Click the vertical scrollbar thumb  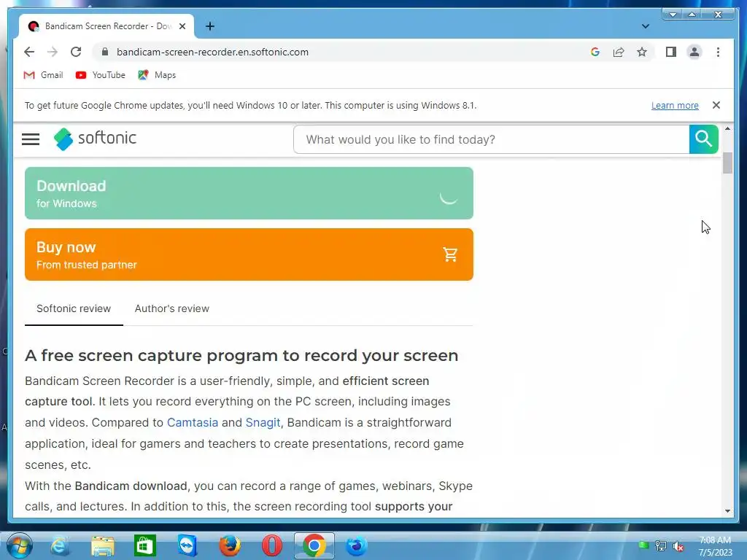[x=727, y=163]
